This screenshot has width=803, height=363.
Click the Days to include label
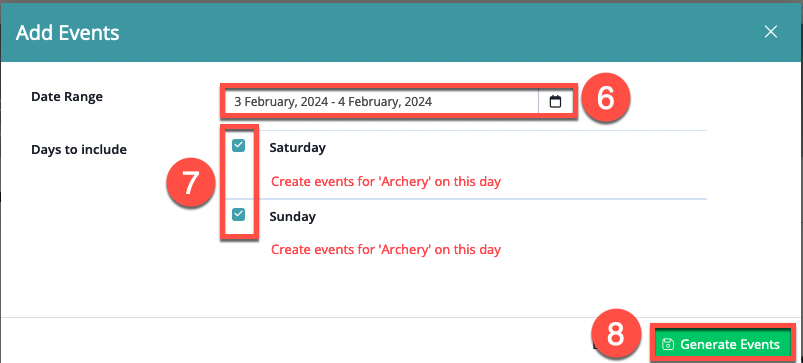click(x=79, y=150)
